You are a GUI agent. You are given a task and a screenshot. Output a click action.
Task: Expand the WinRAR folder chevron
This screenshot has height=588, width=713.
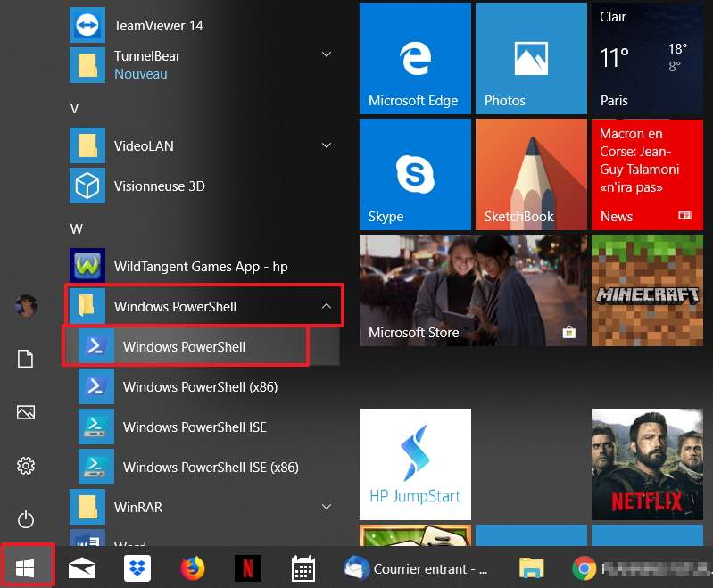[327, 507]
